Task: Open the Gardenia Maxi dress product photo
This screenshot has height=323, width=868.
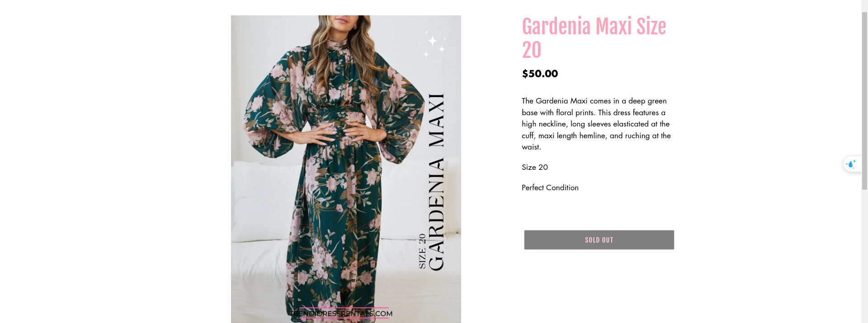Action: tap(346, 169)
